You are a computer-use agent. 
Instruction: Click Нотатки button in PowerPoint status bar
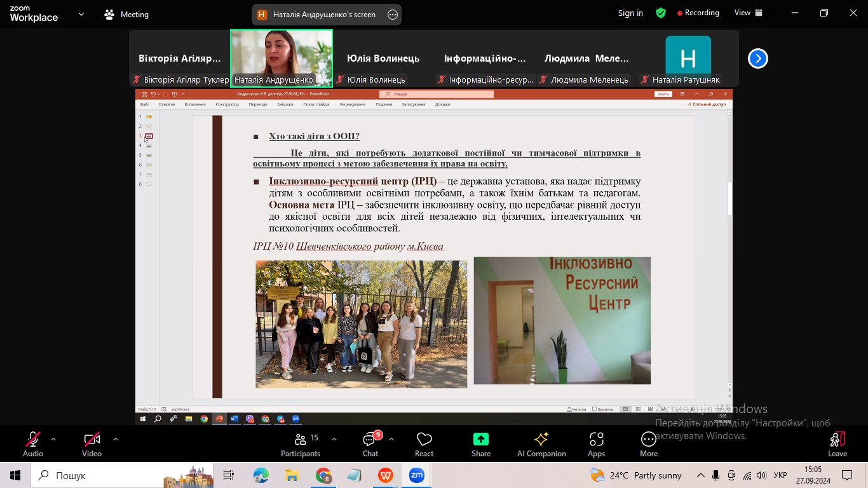[x=578, y=409]
